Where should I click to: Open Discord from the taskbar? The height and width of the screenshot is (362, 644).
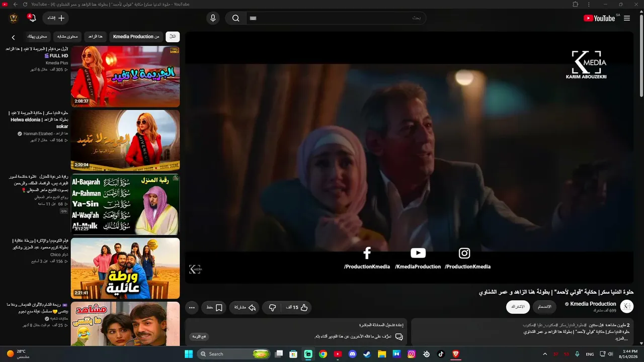point(352,354)
